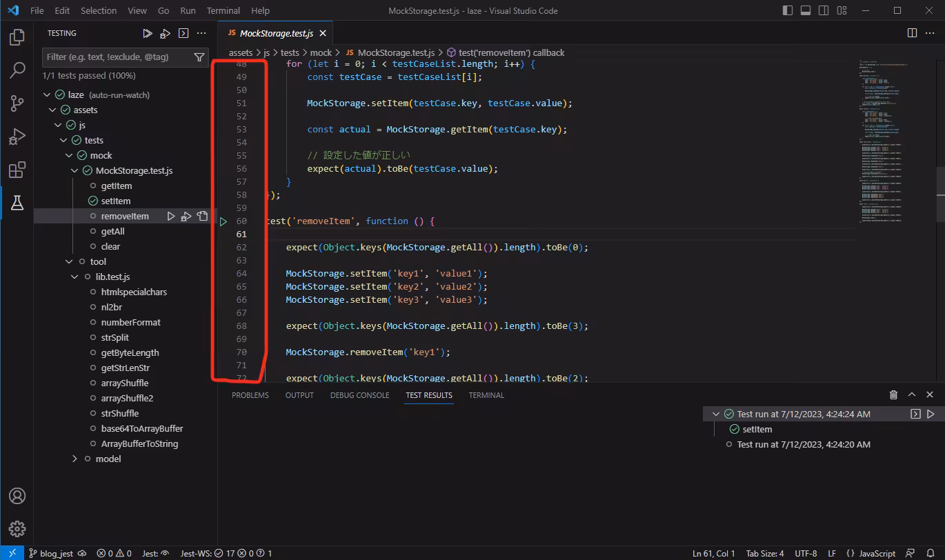This screenshot has height=560, width=945.
Task: Open Customize Layout button
Action: pyautogui.click(x=840, y=10)
